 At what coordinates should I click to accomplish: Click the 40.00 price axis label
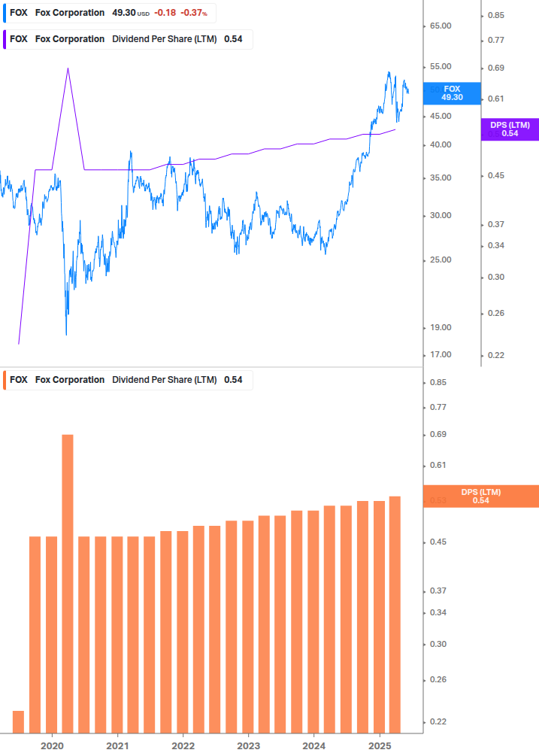(441, 144)
